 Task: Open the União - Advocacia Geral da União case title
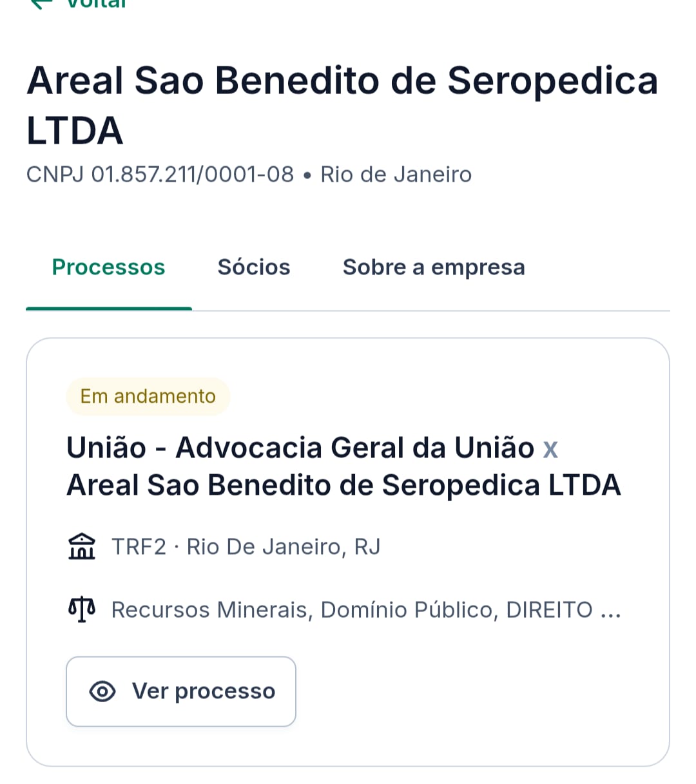(x=300, y=448)
